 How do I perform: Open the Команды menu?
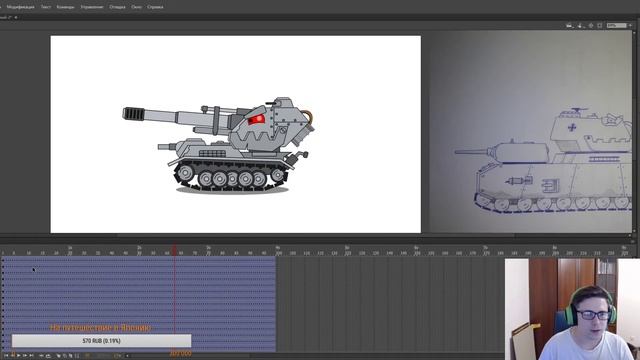(x=65, y=7)
